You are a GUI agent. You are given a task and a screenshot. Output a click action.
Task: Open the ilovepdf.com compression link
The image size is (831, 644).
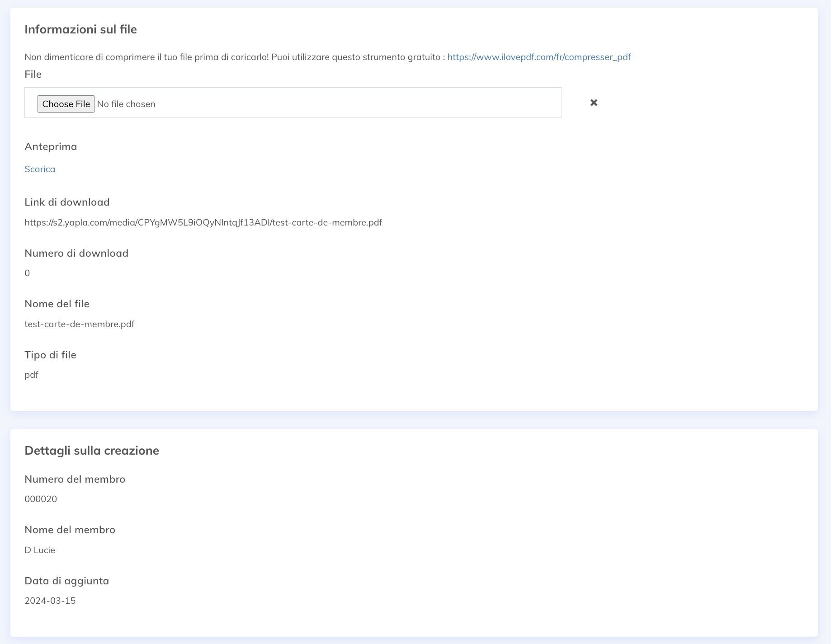[538, 57]
